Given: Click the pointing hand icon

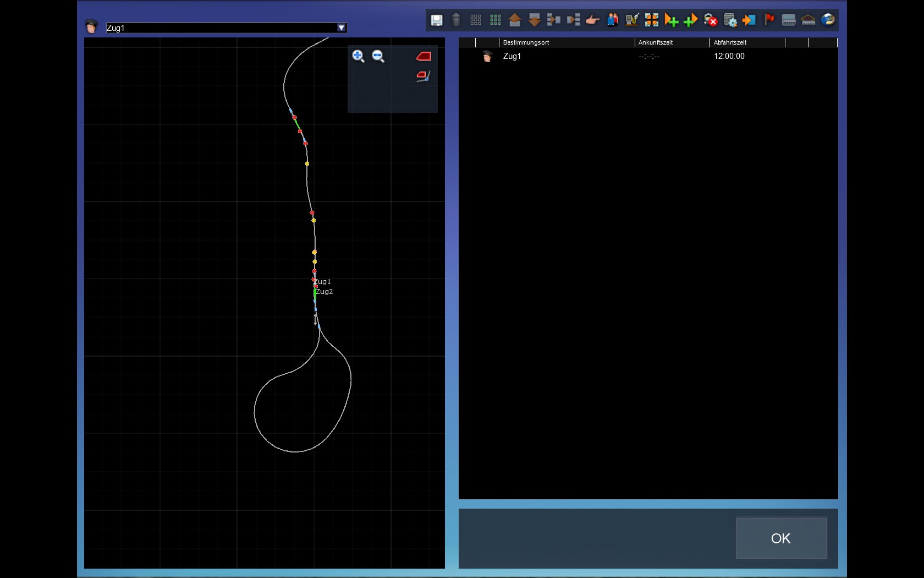Looking at the screenshot, I should 592,20.
